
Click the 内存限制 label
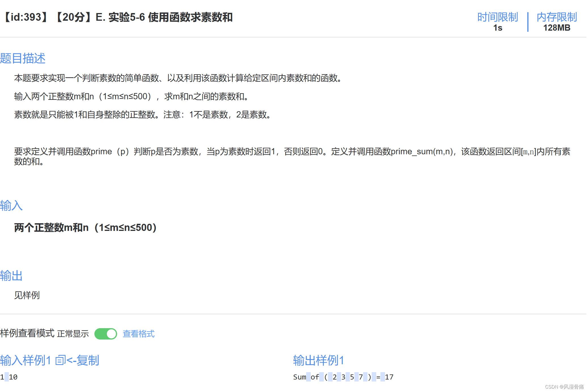(x=557, y=17)
